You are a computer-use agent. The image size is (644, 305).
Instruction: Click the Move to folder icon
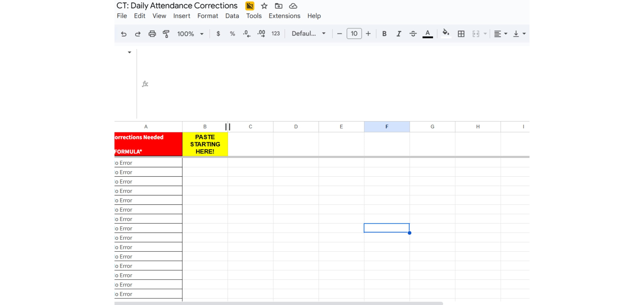click(278, 6)
